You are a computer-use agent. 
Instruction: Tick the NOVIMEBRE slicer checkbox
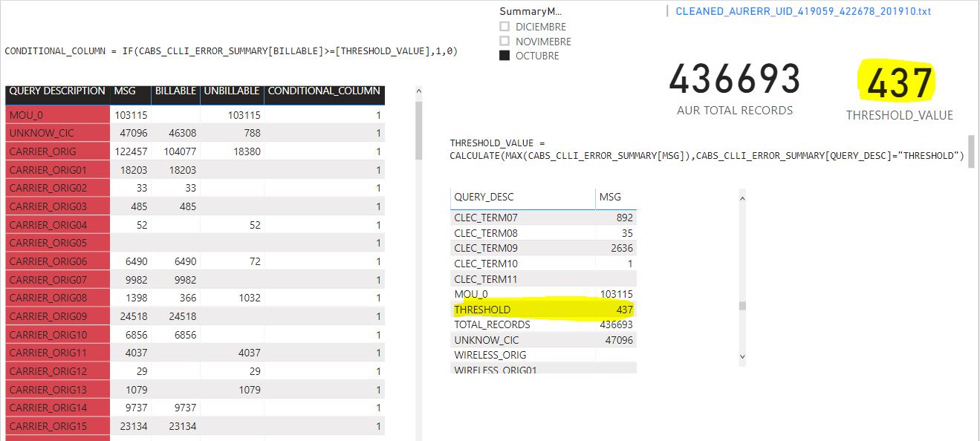point(504,41)
